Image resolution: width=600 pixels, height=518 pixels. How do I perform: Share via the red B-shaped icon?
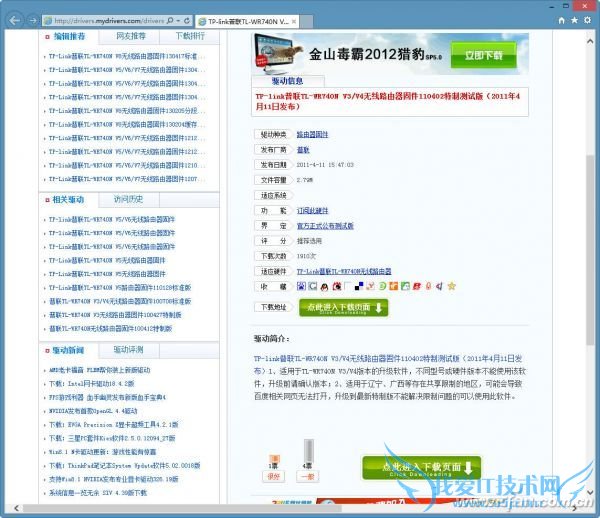click(x=417, y=286)
